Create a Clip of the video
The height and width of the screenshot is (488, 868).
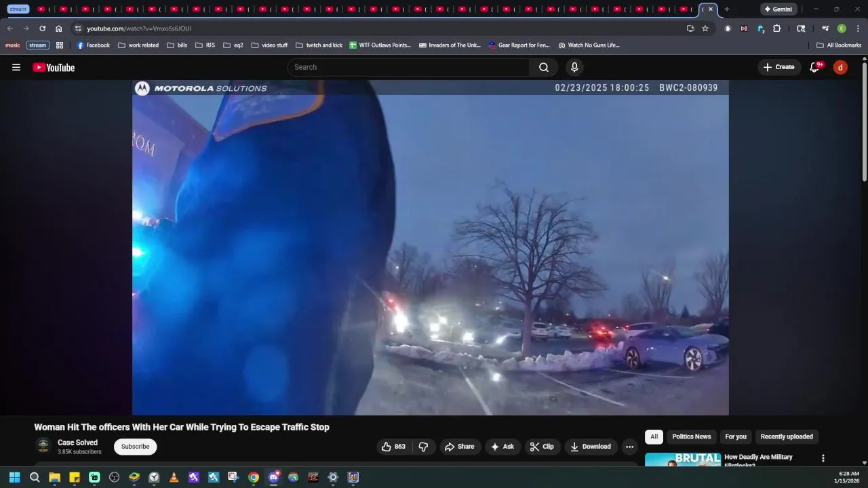[542, 447]
